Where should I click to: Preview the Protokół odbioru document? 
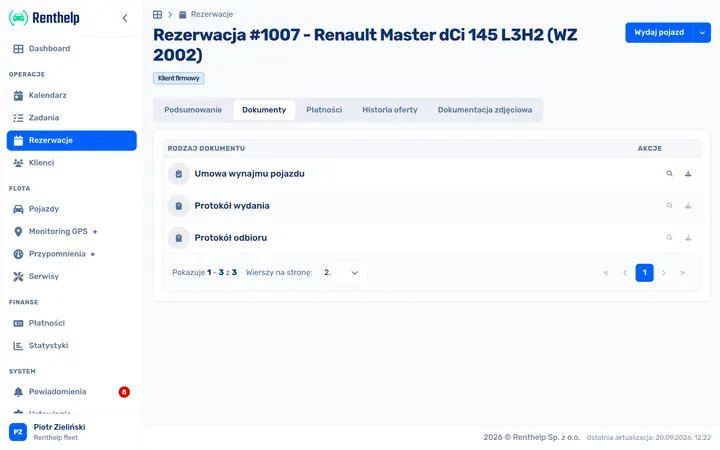pos(669,238)
